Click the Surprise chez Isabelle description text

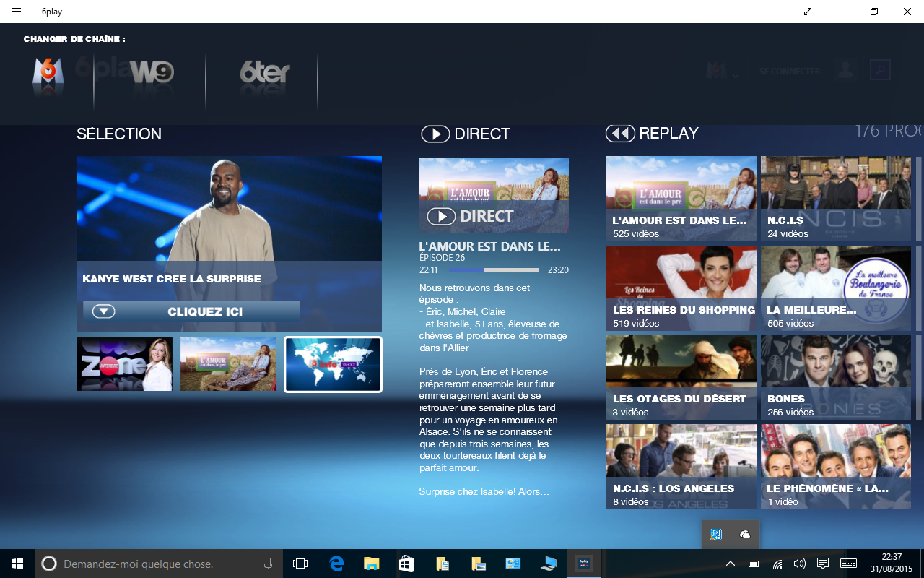point(484,491)
